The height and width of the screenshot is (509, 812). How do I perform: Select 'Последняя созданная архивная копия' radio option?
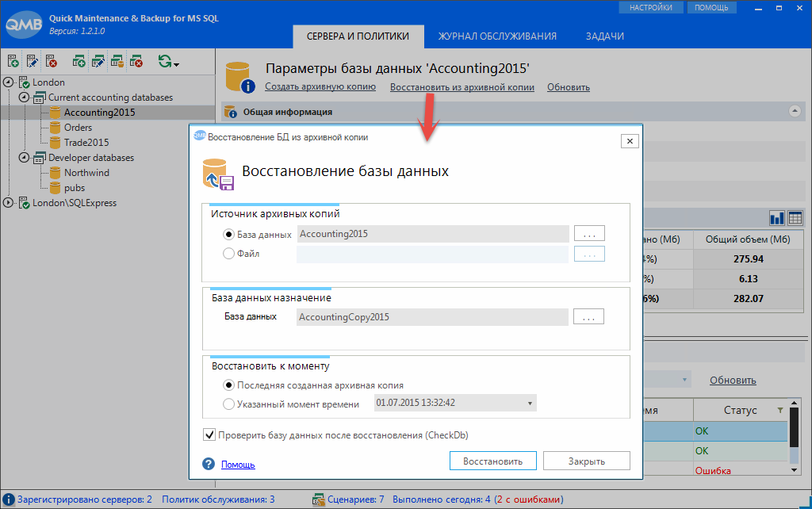[x=228, y=385]
